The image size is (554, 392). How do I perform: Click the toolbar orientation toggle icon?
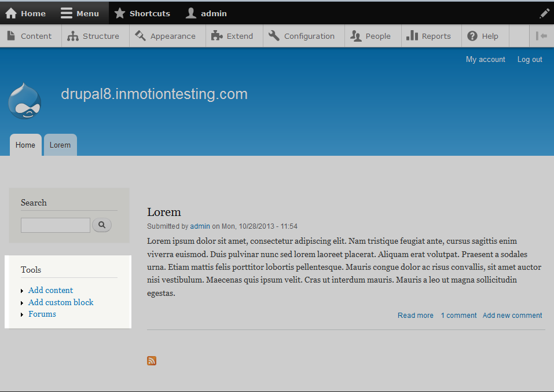click(541, 36)
